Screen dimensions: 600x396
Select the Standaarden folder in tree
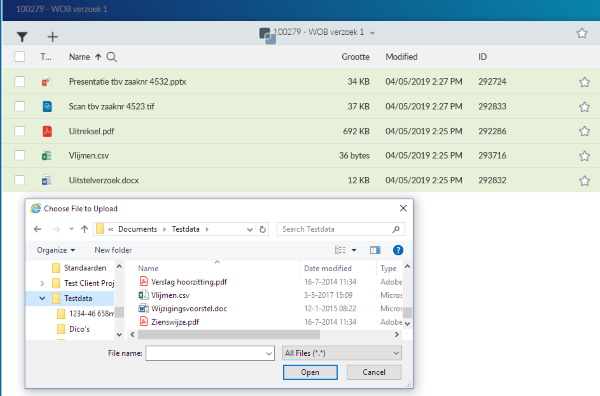pyautogui.click(x=85, y=268)
